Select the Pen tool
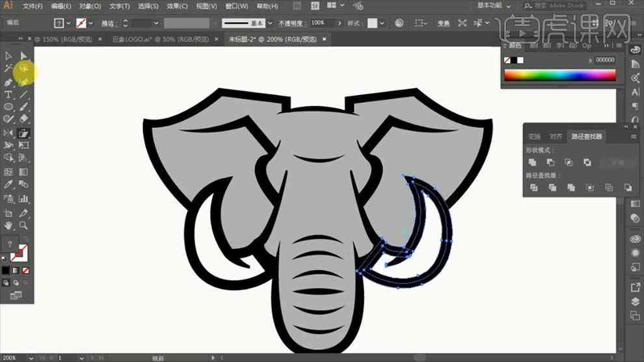 tap(8, 82)
